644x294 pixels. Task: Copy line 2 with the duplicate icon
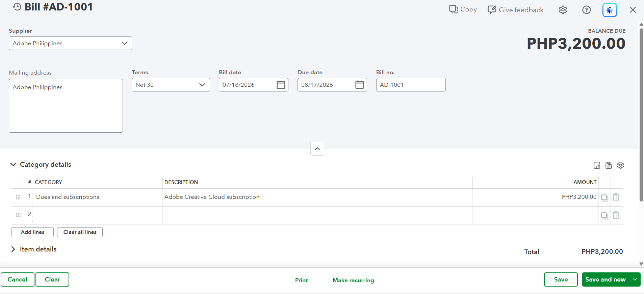click(604, 215)
